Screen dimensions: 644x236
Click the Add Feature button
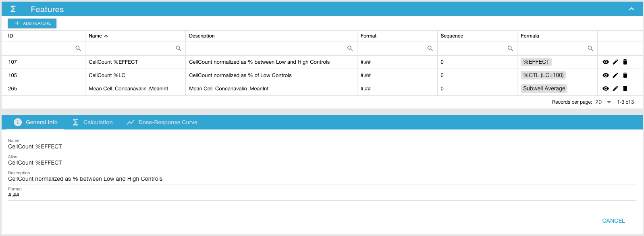pyautogui.click(x=32, y=23)
